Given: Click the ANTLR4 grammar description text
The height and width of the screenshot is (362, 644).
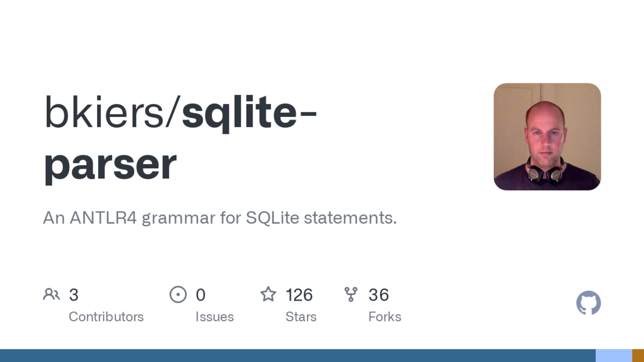Looking at the screenshot, I should pyautogui.click(x=220, y=218).
